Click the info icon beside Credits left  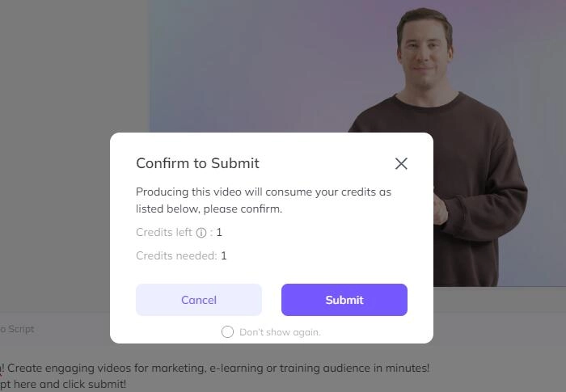coord(201,233)
